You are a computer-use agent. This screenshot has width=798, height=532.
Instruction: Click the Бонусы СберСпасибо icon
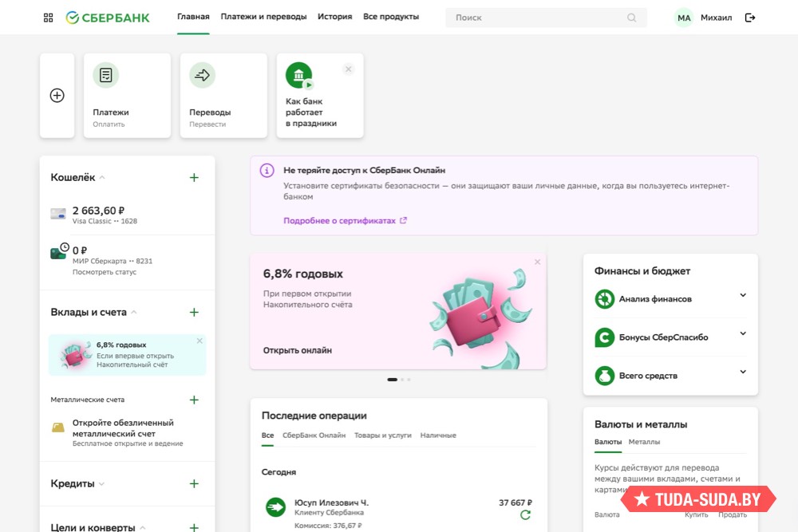click(605, 337)
